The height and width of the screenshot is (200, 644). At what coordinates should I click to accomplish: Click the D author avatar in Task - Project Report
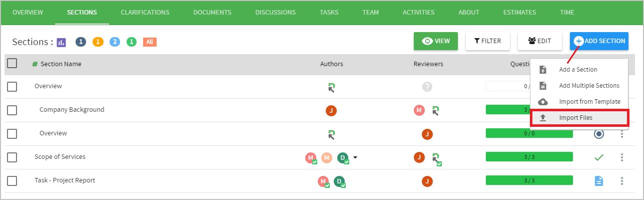click(x=339, y=181)
